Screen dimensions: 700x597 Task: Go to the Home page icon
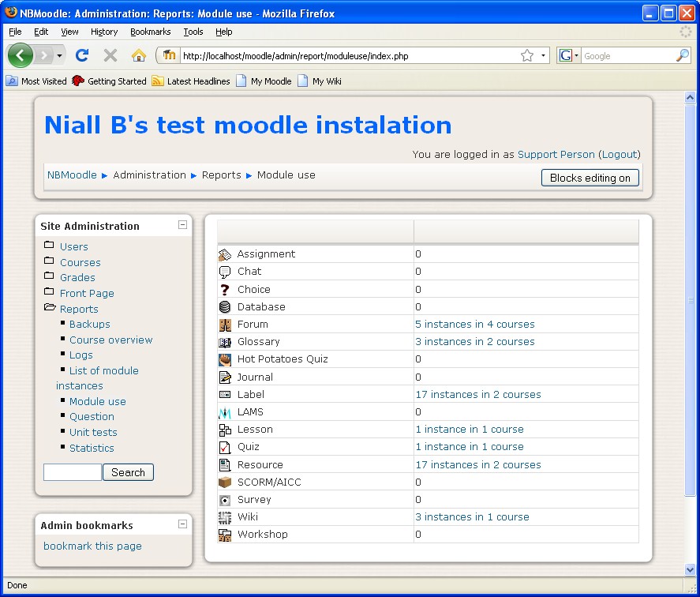pos(138,55)
